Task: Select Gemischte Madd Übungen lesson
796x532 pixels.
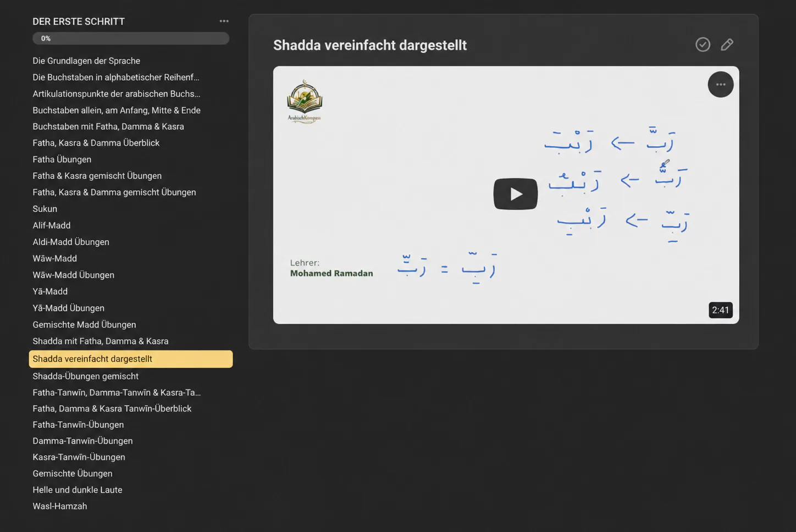Action: coord(84,325)
